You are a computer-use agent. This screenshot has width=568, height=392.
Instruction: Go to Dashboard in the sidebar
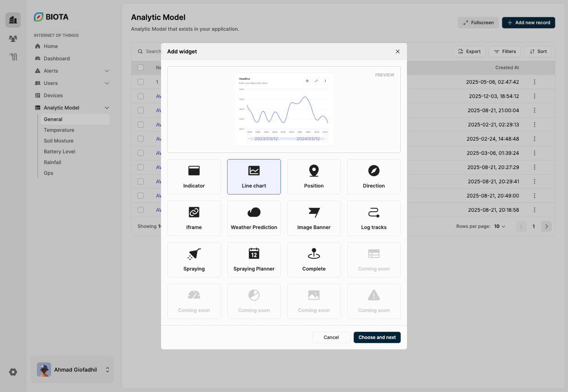(x=56, y=58)
